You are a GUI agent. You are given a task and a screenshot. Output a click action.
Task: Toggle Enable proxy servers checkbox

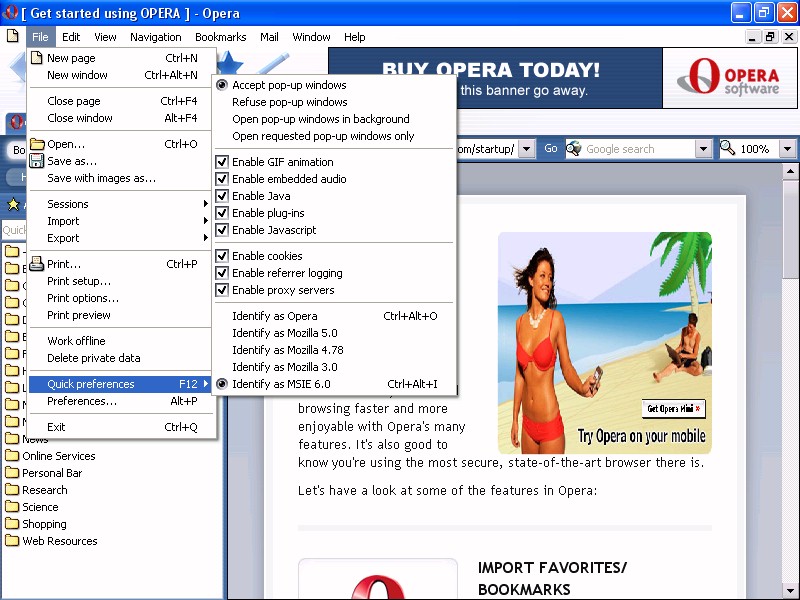point(221,290)
